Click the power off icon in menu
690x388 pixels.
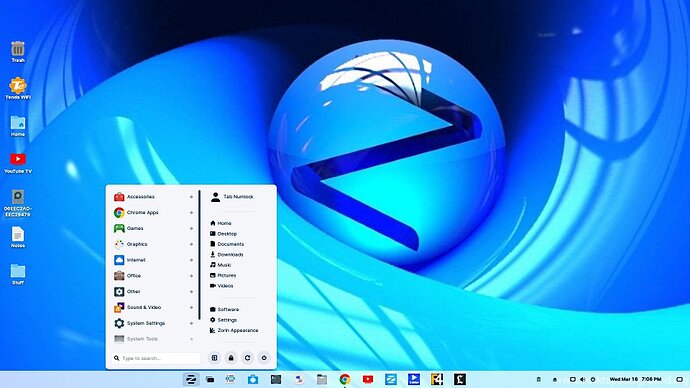[264, 358]
